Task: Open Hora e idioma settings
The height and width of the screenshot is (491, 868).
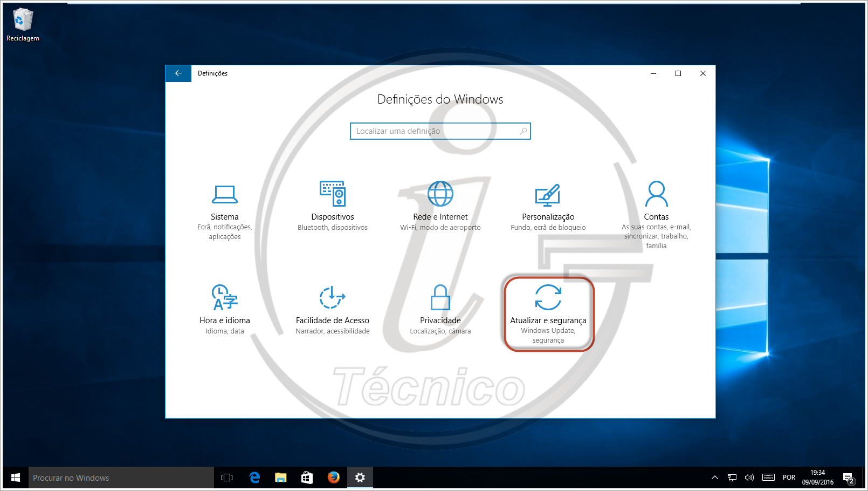Action: coord(225,298)
